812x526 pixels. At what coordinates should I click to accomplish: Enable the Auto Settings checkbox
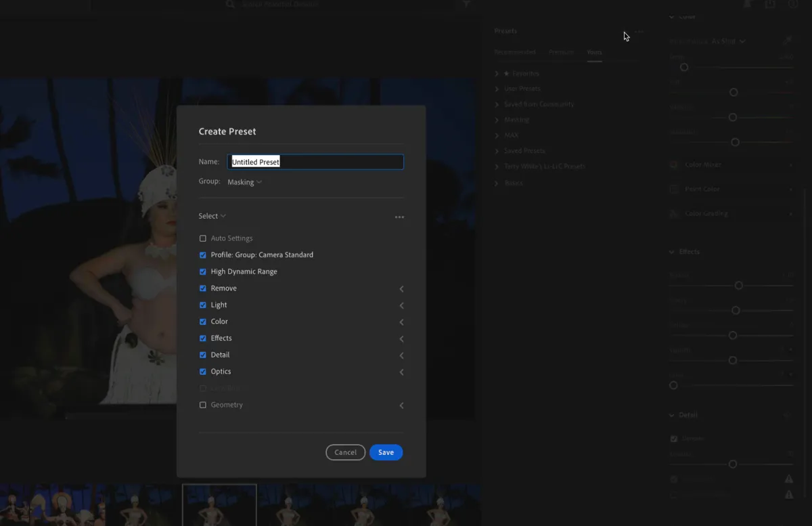(x=202, y=238)
